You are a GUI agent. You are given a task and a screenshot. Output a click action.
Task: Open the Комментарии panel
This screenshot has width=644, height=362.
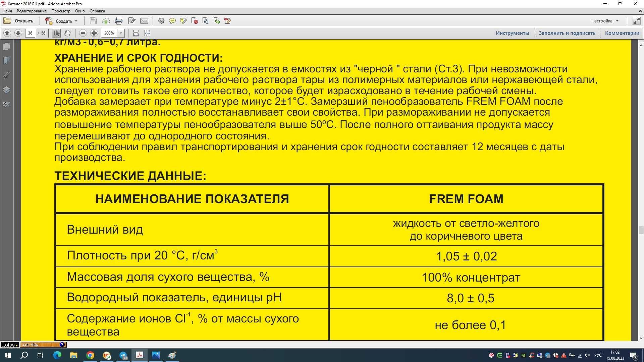(622, 33)
